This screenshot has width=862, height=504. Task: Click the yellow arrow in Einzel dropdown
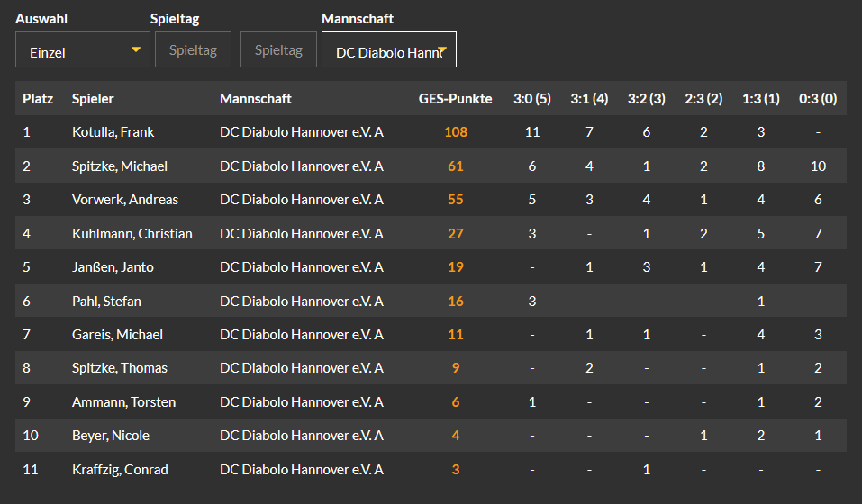tap(136, 49)
